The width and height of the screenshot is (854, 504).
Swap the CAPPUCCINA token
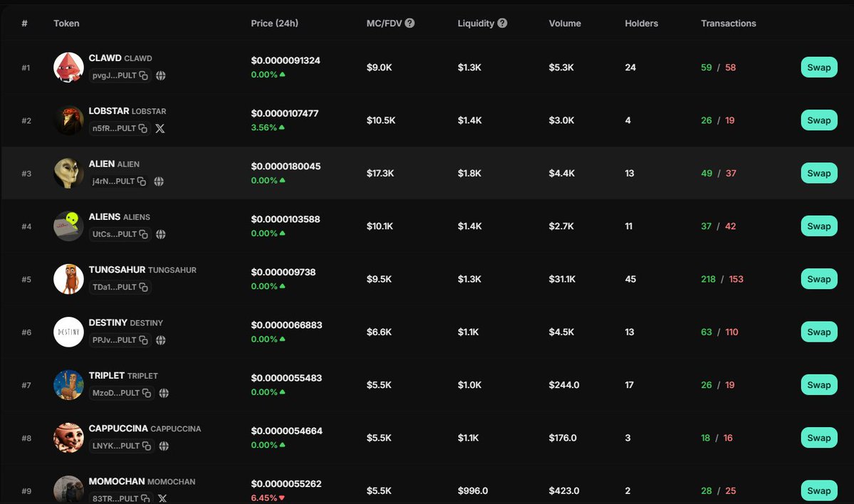(818, 437)
